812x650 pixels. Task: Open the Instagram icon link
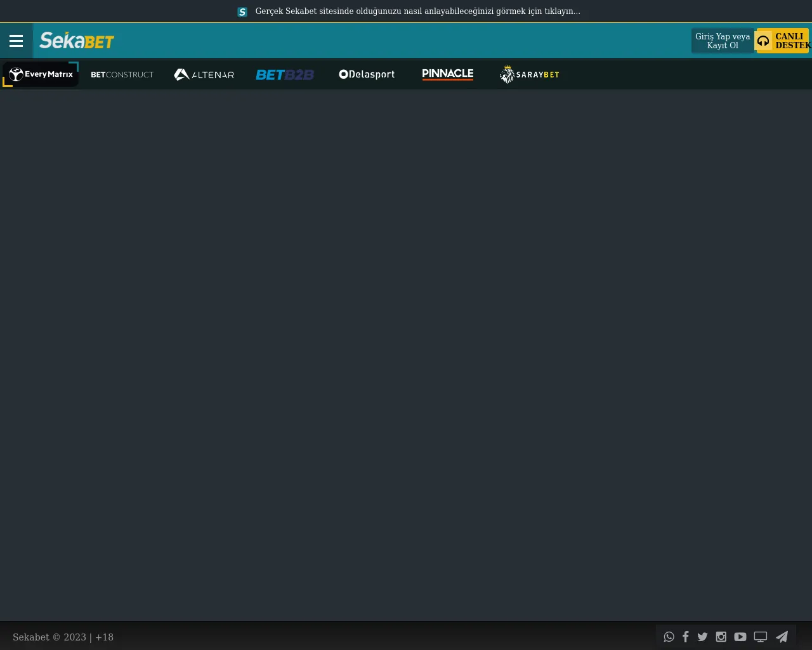pyautogui.click(x=721, y=637)
